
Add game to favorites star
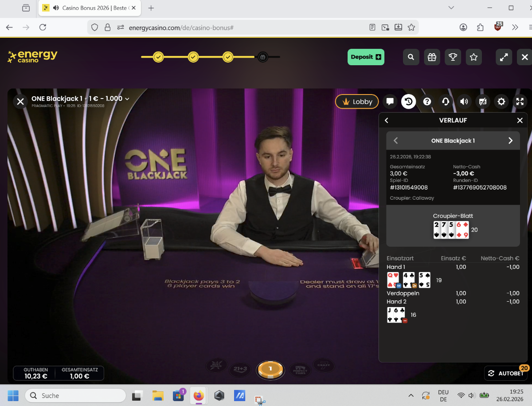(x=473, y=57)
